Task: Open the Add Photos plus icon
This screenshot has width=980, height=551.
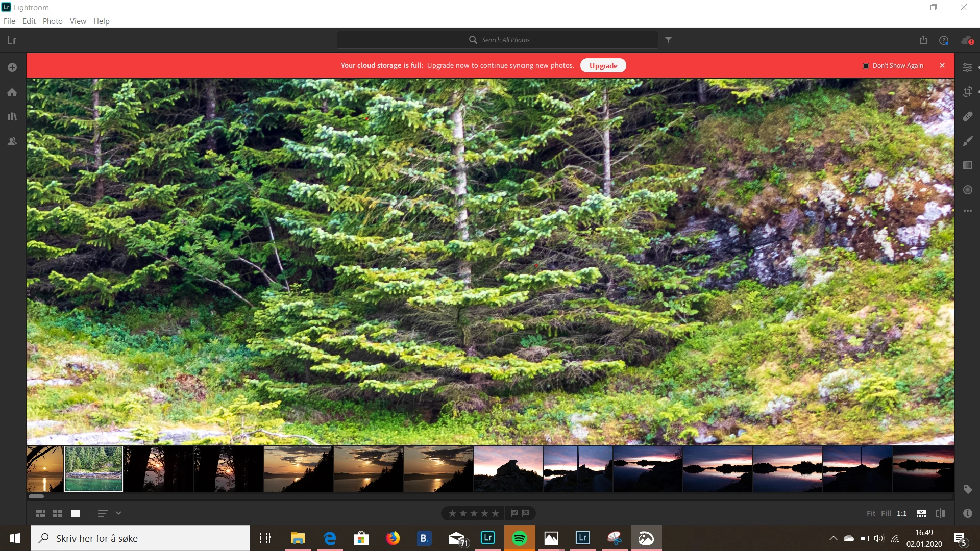Action: tap(12, 67)
